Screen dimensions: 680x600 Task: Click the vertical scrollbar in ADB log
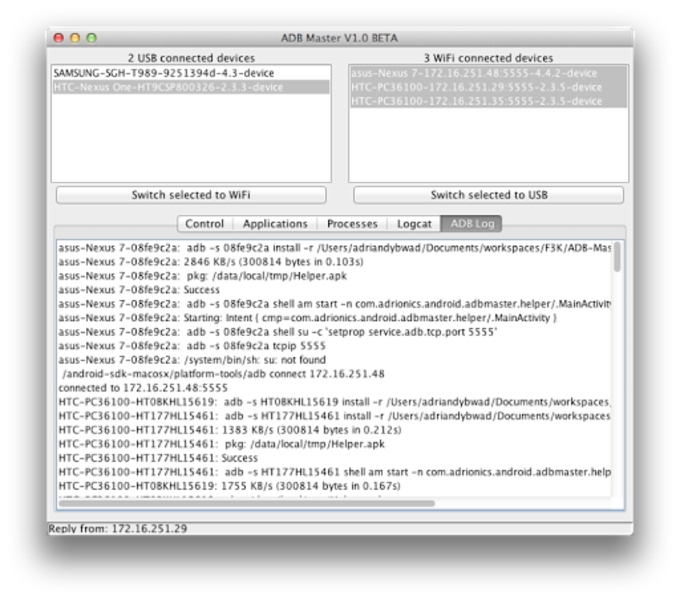point(617,258)
